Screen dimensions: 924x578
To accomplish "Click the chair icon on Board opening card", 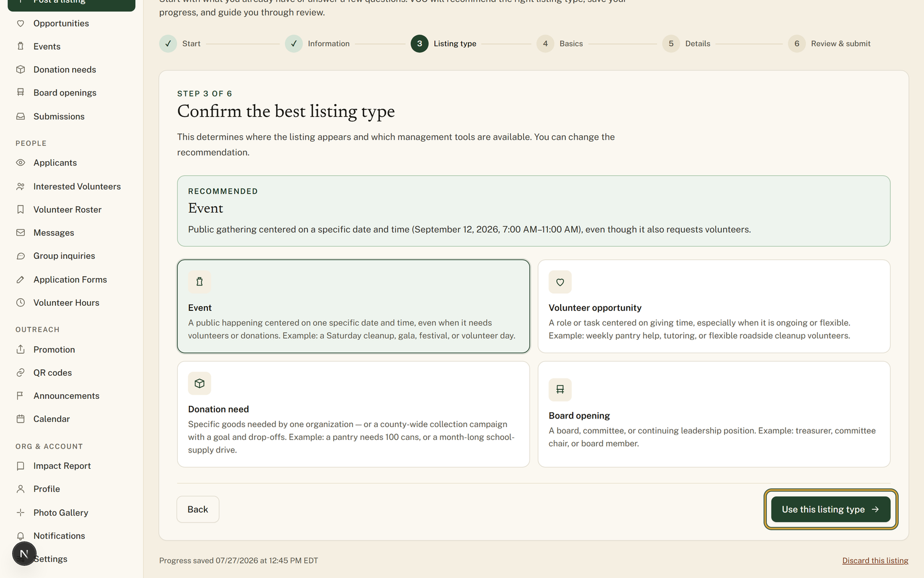I will pos(560,390).
